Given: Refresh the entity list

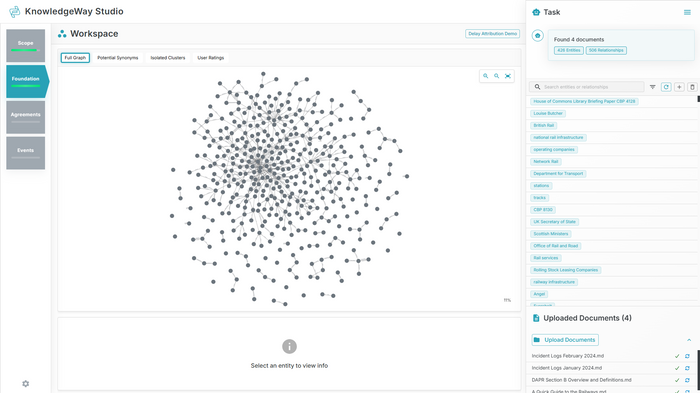Looking at the screenshot, I should click(x=666, y=87).
